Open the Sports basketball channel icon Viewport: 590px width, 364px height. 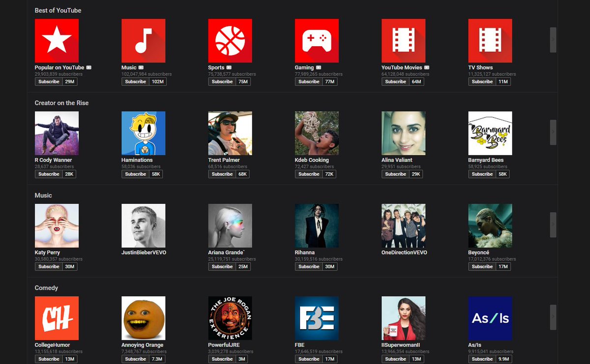[230, 41]
